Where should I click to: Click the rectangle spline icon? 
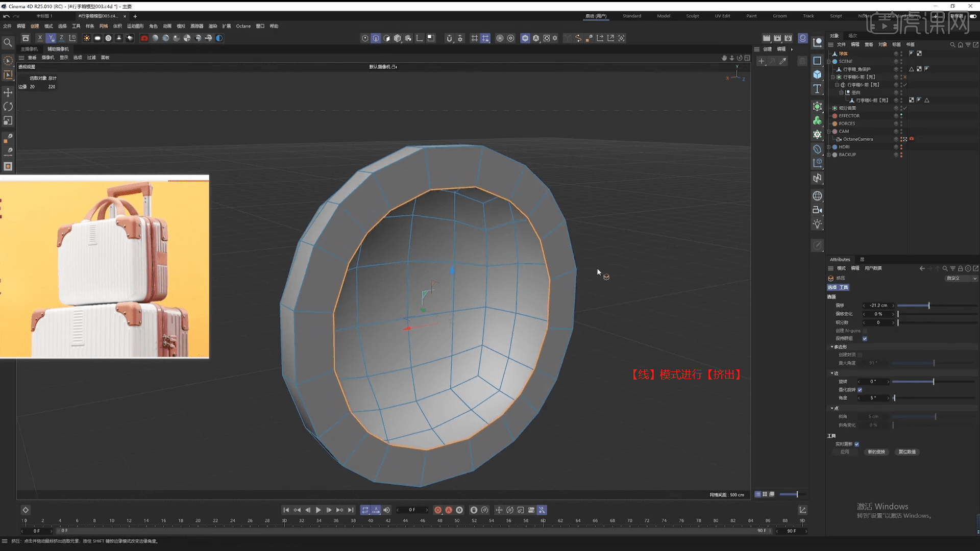point(817,60)
